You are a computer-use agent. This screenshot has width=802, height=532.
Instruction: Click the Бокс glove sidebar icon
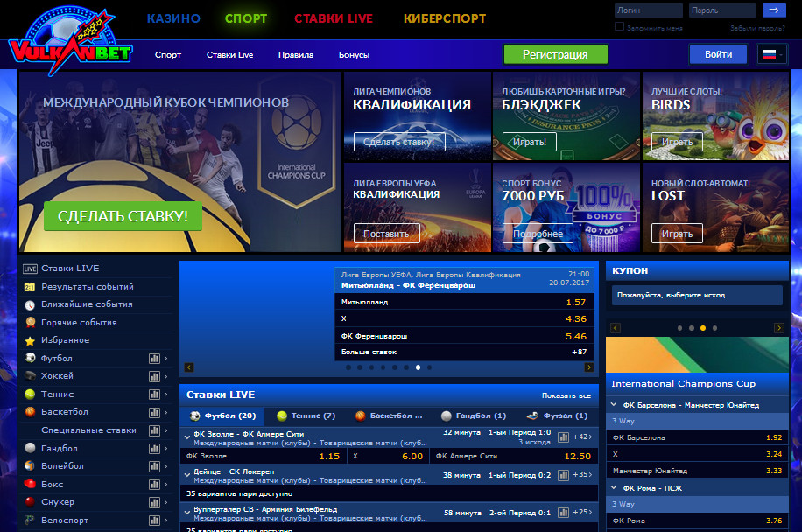(30, 484)
